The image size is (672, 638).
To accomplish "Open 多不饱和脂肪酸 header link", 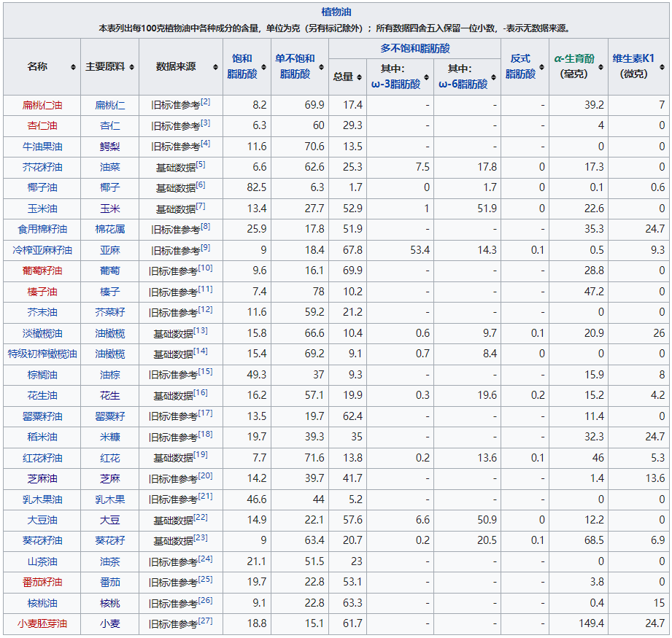I will (x=415, y=48).
